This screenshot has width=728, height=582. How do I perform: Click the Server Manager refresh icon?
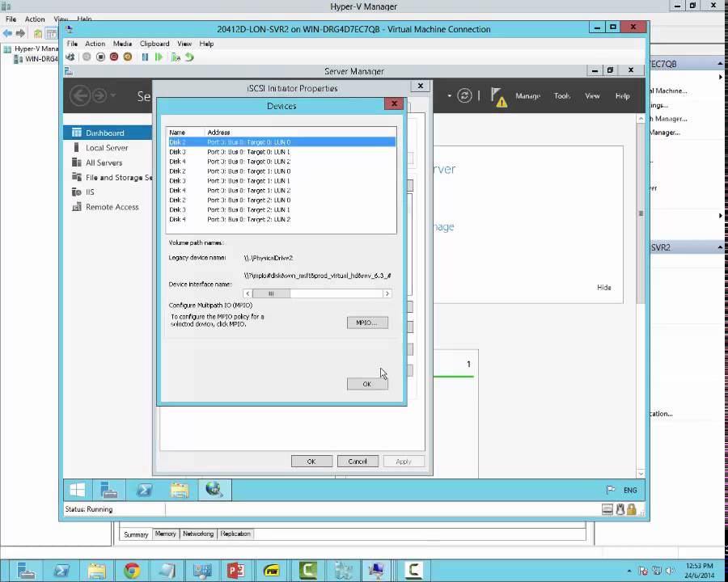[x=464, y=96]
